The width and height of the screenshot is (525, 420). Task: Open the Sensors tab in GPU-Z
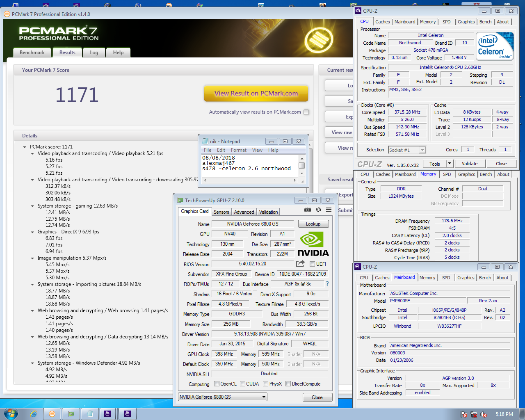point(221,212)
